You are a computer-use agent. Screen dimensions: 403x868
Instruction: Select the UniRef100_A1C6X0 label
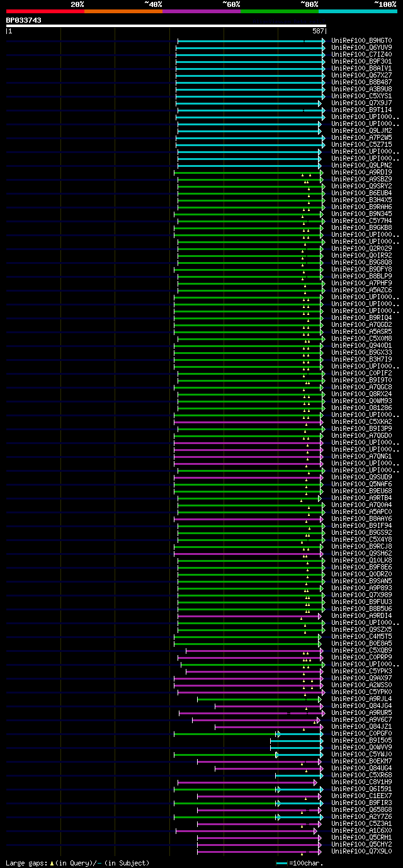click(x=361, y=830)
